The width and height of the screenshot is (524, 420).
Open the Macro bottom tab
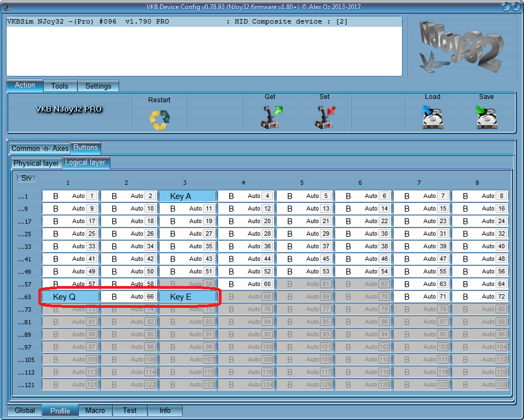(95, 410)
